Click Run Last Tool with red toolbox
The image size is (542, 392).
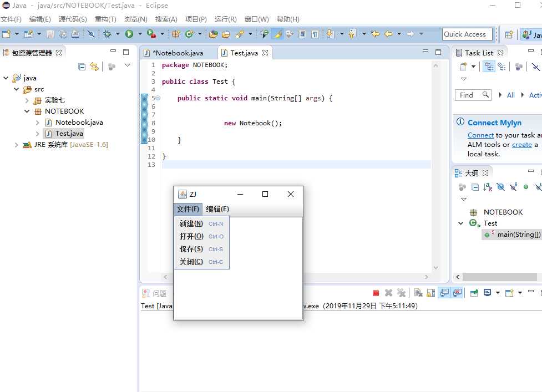tap(151, 34)
